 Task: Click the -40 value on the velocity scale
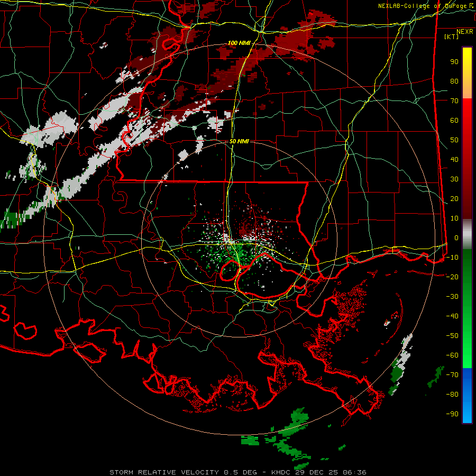(452, 316)
